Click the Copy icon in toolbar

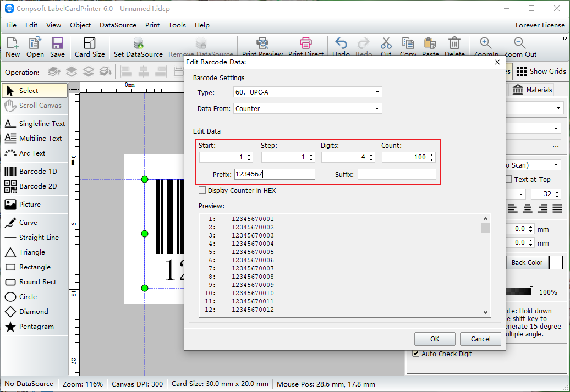[408, 43]
